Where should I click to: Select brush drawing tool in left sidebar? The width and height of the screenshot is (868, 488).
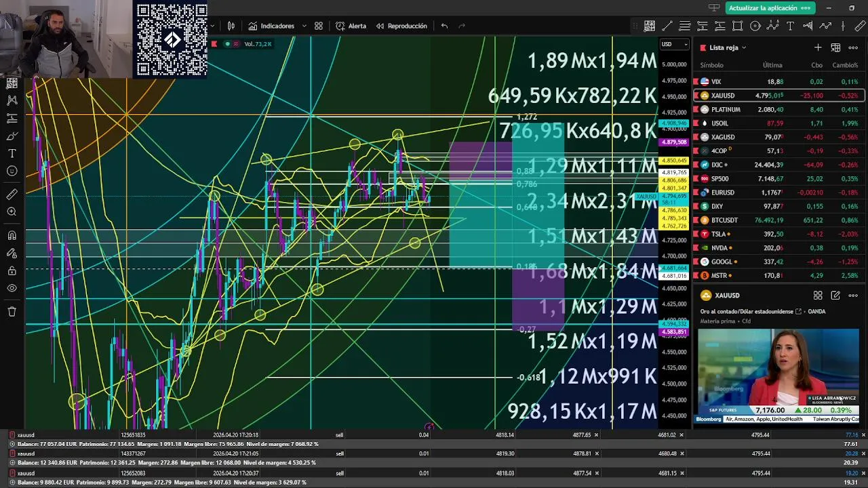12,136
